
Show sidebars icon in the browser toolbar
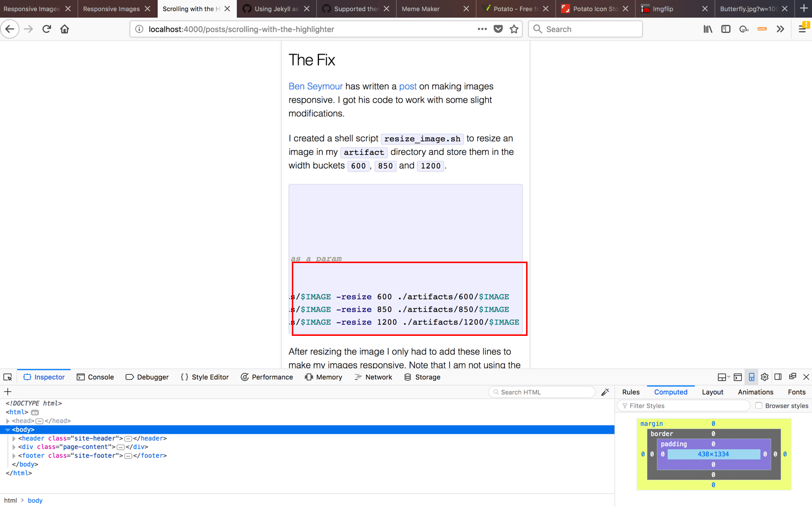[x=726, y=29]
